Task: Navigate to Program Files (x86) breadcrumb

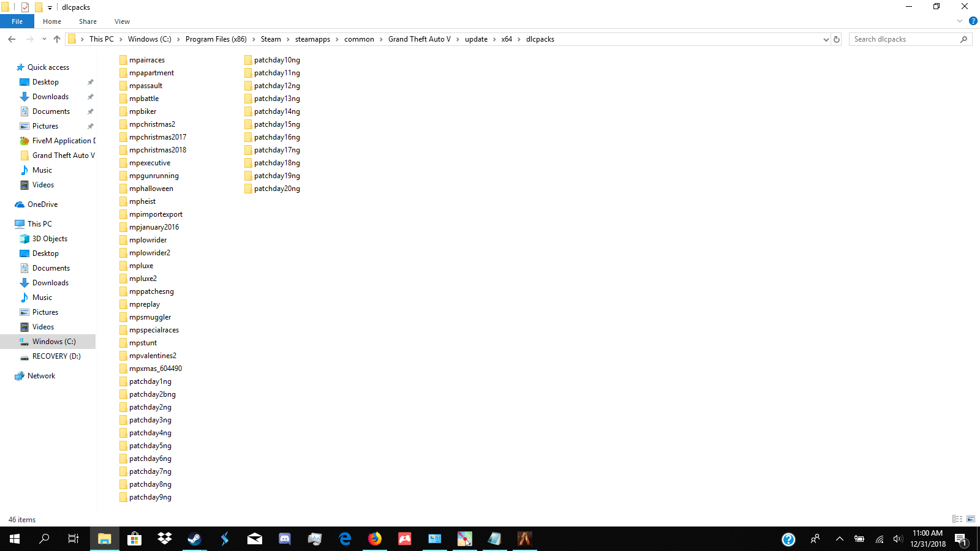Action: [x=216, y=39]
